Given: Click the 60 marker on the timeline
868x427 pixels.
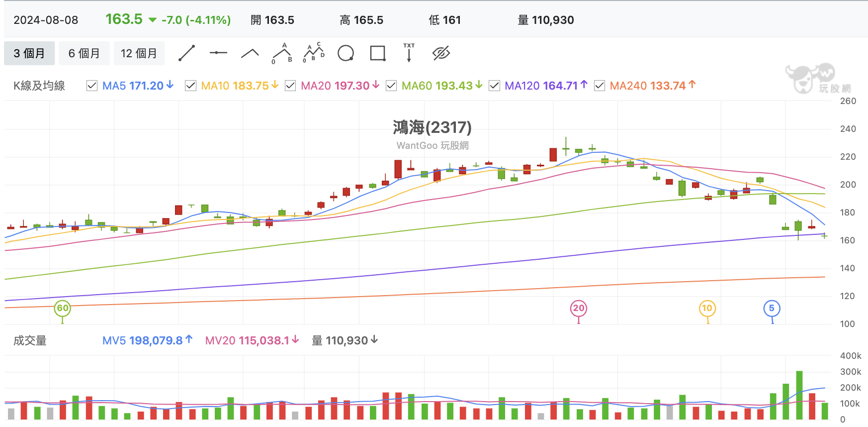Looking at the screenshot, I should tap(62, 309).
